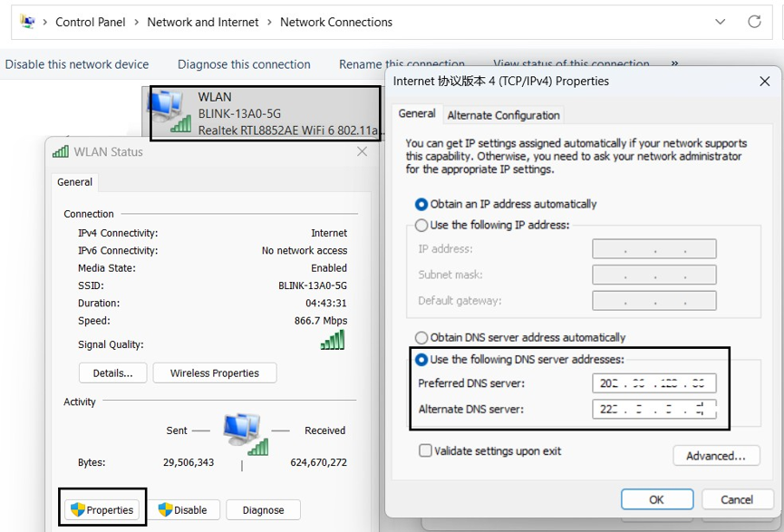Click the Control Panel breadcrumb
This screenshot has height=532, width=784.
tap(91, 22)
